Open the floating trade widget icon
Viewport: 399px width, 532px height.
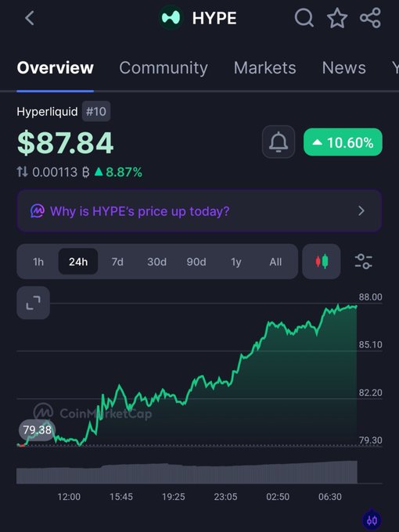tap(372, 519)
